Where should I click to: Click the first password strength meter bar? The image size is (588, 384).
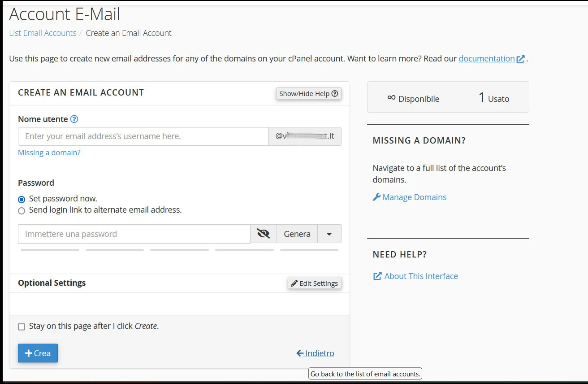pos(49,250)
